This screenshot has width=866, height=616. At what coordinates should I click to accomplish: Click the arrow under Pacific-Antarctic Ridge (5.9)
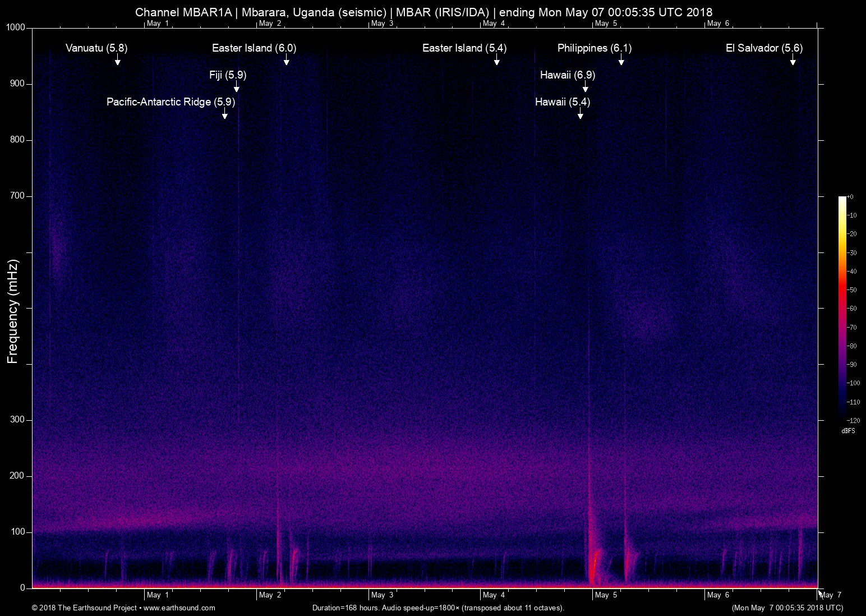[x=225, y=114]
